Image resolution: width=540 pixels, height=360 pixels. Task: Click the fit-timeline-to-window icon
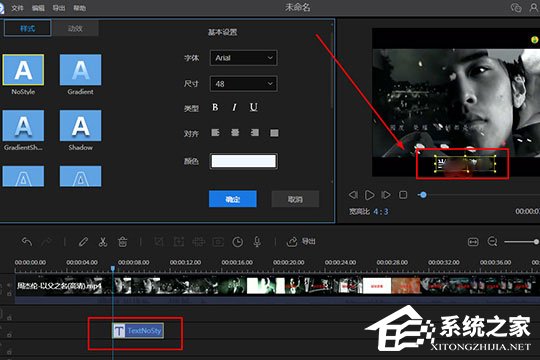(473, 242)
